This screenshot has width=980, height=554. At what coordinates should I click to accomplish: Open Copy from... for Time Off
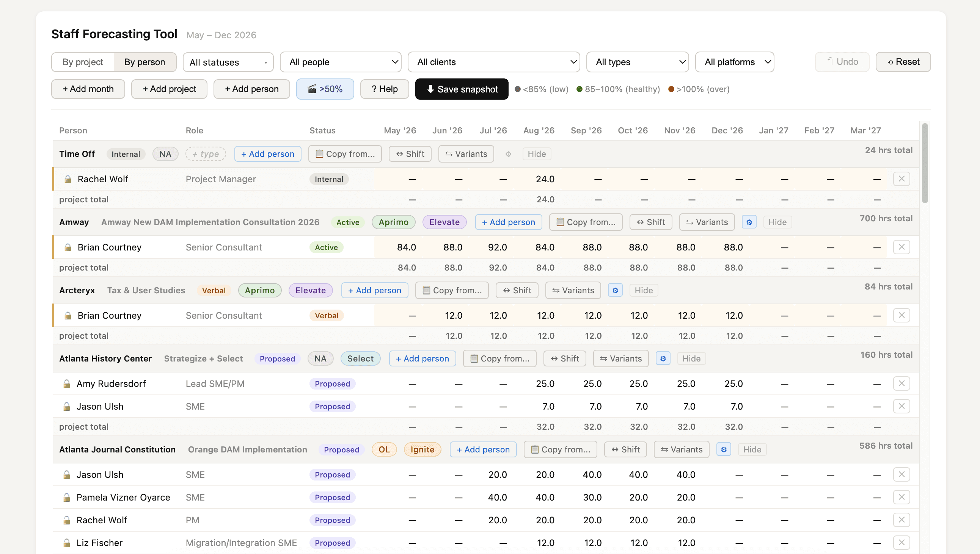[x=345, y=154]
